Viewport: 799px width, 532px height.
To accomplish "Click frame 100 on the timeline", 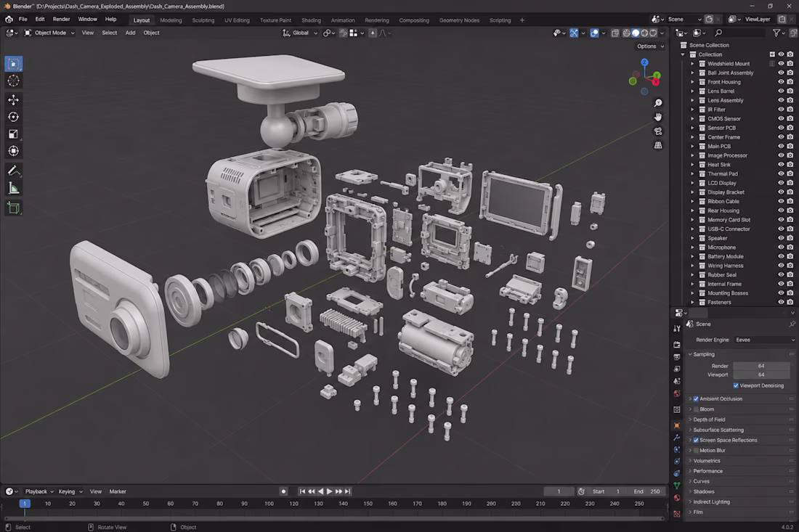I will click(x=269, y=504).
